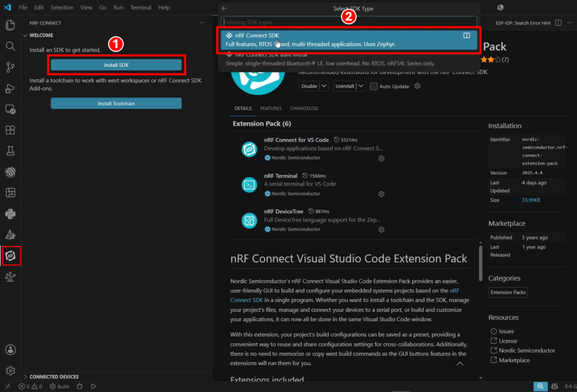Open the Help menu

point(164,7)
